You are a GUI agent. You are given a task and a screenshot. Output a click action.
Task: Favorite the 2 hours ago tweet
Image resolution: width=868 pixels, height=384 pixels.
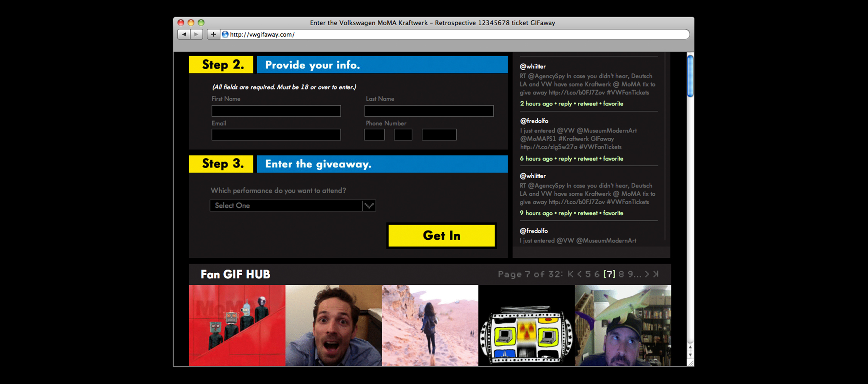(613, 103)
